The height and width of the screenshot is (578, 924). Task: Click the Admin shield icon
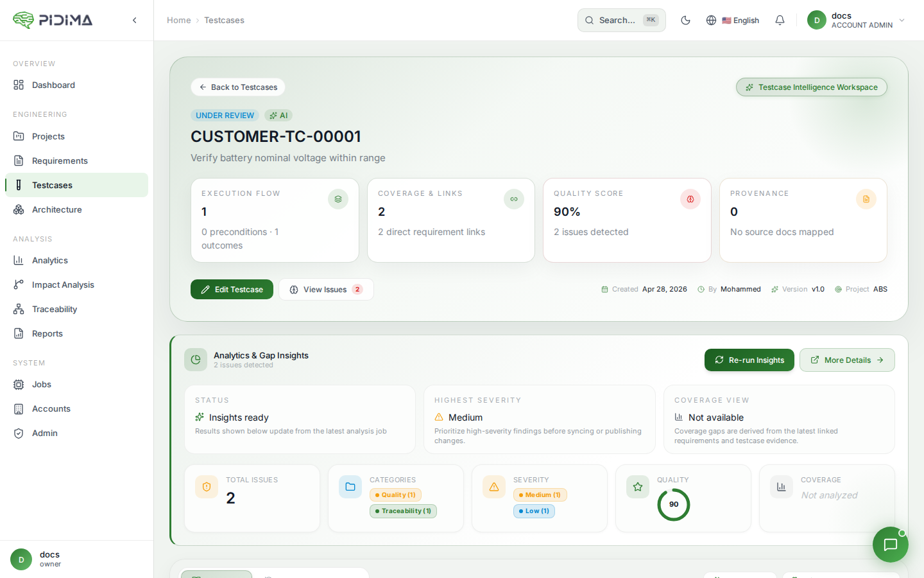pyautogui.click(x=19, y=433)
